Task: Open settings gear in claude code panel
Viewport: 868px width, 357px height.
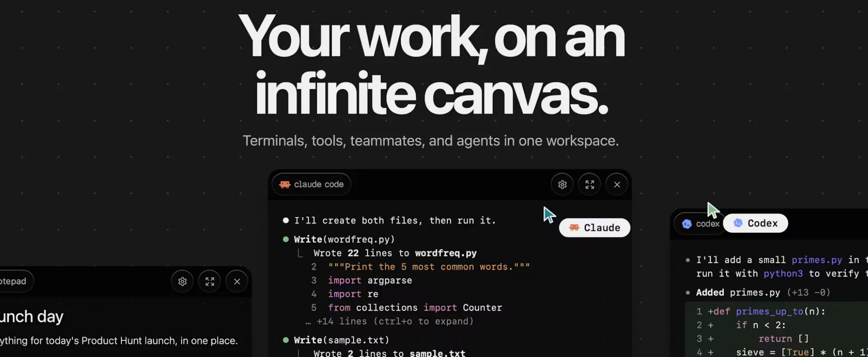Action: tap(562, 185)
